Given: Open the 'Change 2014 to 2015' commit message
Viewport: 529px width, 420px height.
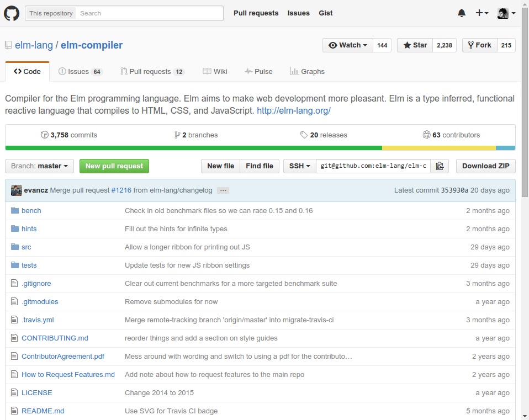Looking at the screenshot, I should coord(159,393).
